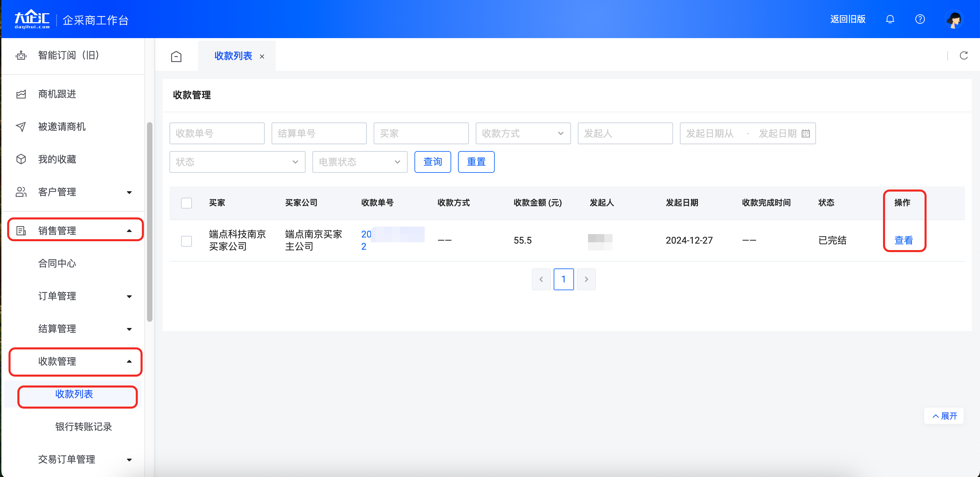Open the 收款方式 dropdown
The height and width of the screenshot is (477, 980).
click(x=523, y=133)
